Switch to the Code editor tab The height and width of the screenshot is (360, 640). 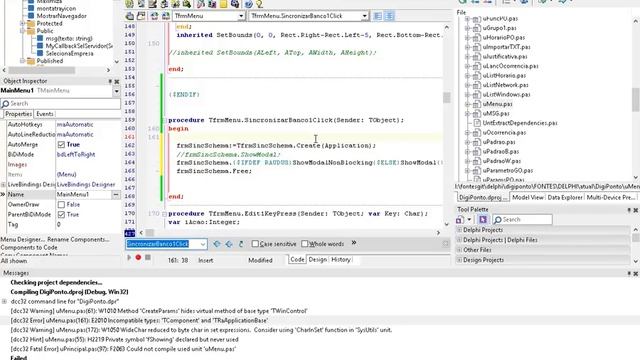pos(297,260)
